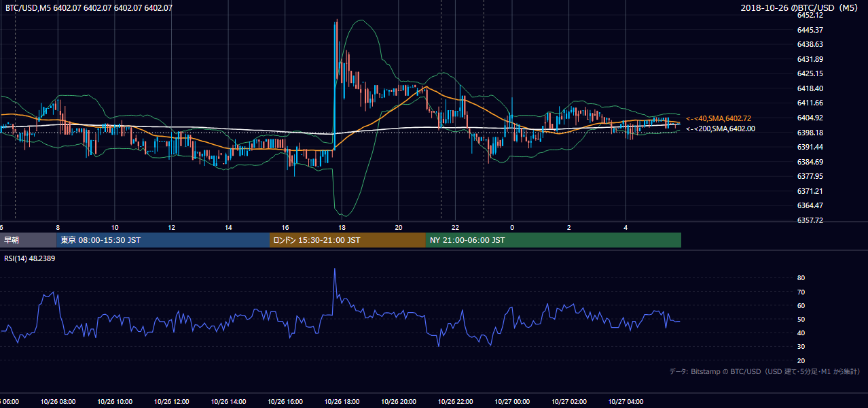868x408 pixels.
Task: Click RSI scale value 50
Action: click(x=801, y=319)
